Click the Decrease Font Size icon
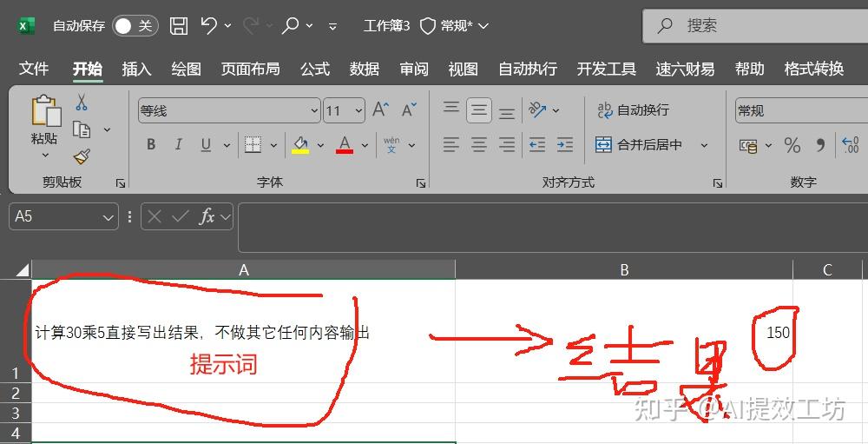The width and height of the screenshot is (868, 444). point(409,109)
